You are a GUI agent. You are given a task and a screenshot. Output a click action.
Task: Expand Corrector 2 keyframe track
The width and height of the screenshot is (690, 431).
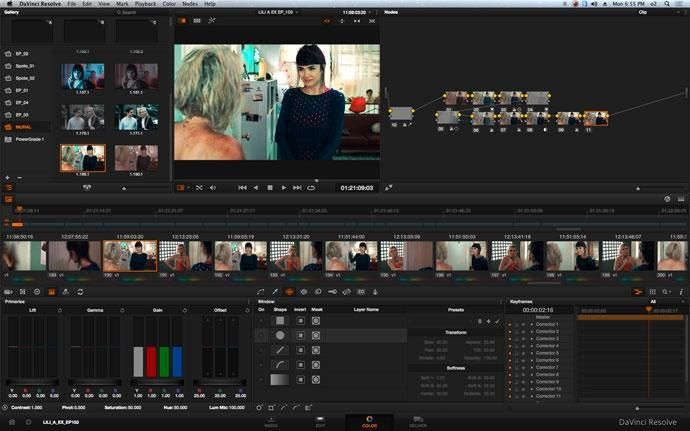[532, 331]
